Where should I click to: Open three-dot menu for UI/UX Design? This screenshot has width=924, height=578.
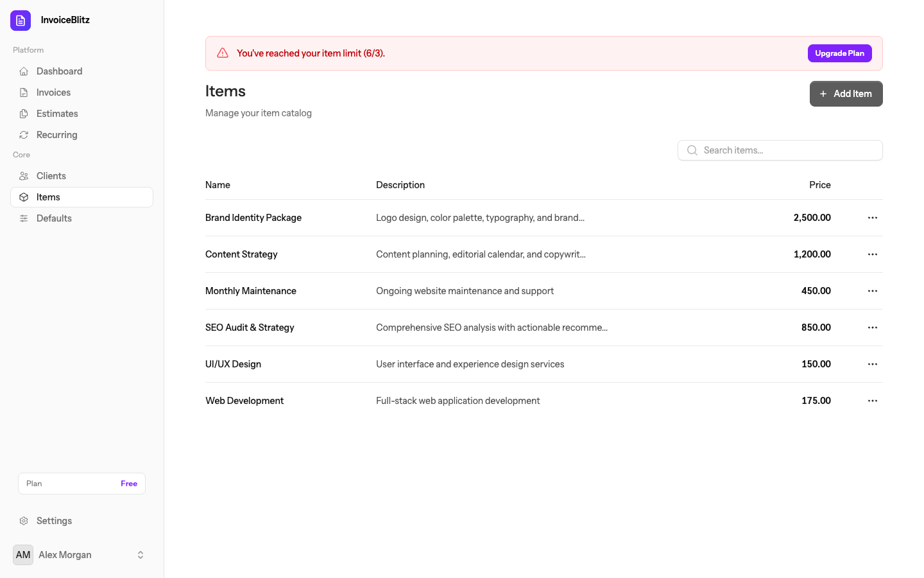click(x=872, y=364)
